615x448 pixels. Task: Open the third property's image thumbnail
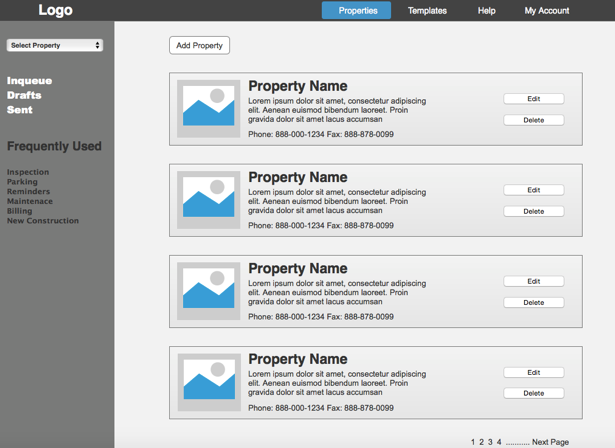click(209, 291)
